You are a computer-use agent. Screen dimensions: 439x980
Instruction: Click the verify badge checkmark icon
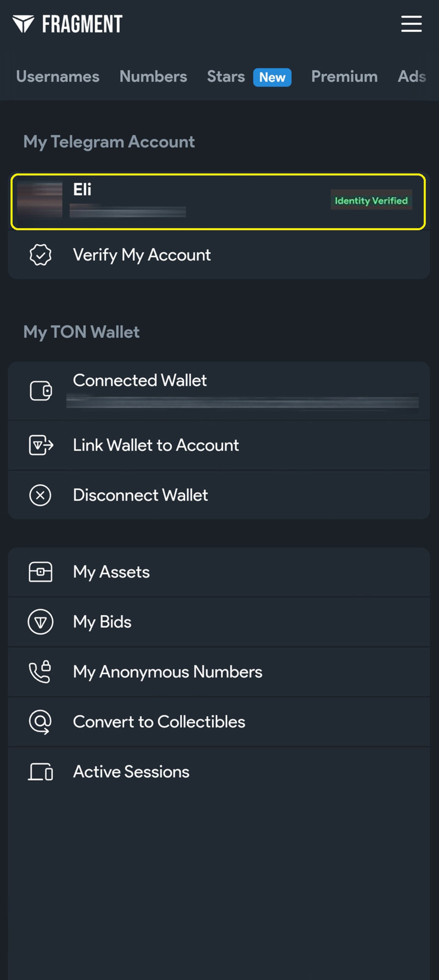coord(40,255)
